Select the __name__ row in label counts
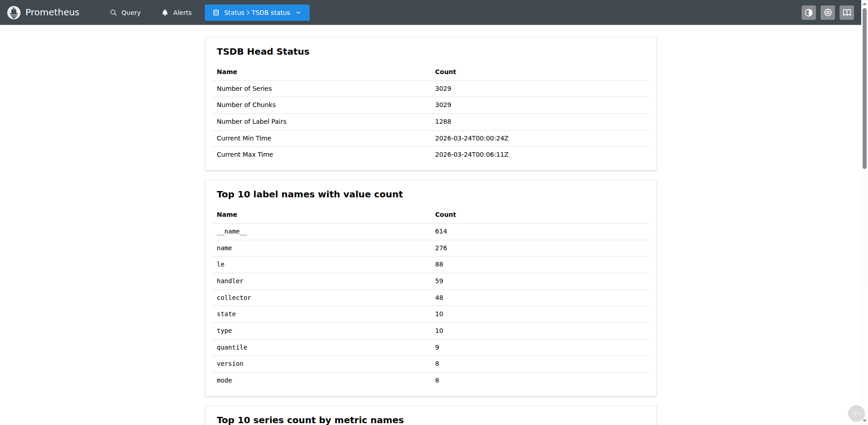The height and width of the screenshot is (425, 868). 232,231
